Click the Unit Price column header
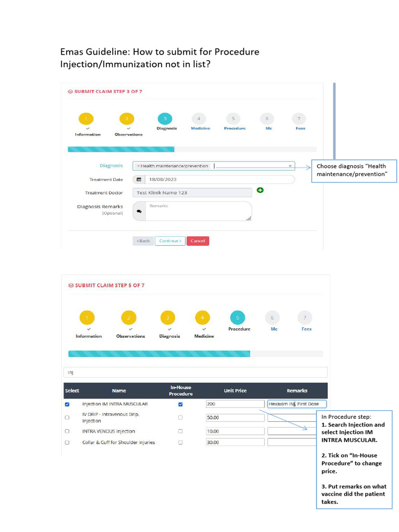399x532 pixels. click(235, 391)
